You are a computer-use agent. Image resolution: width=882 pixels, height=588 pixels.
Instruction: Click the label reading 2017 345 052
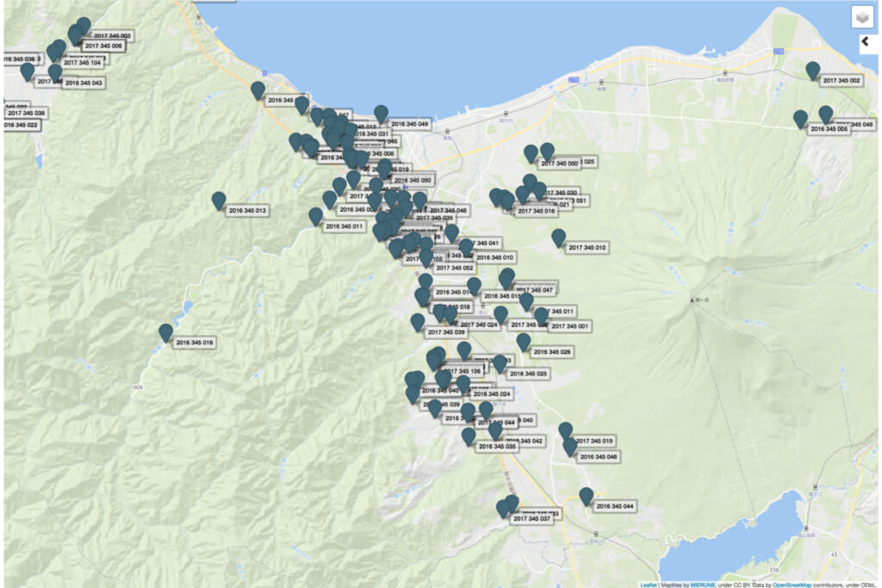(x=456, y=268)
